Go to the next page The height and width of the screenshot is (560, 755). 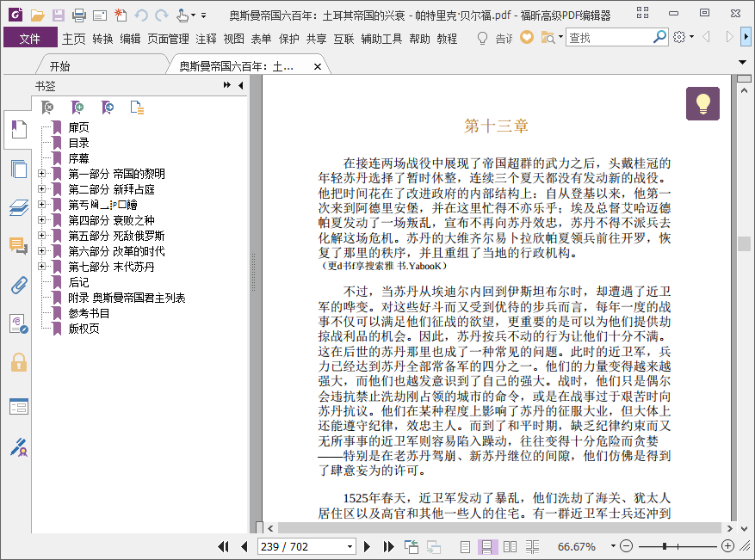pyautogui.click(x=367, y=546)
